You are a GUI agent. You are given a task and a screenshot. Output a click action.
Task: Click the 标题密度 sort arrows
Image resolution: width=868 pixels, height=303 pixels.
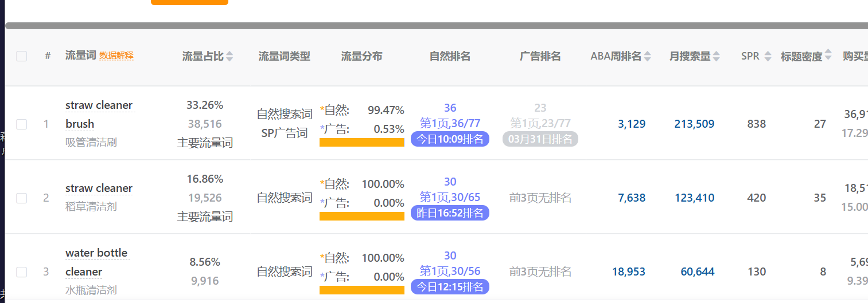(828, 56)
